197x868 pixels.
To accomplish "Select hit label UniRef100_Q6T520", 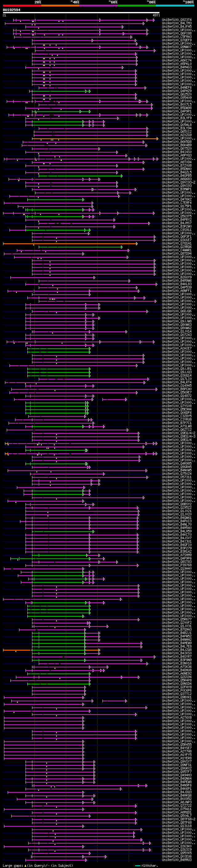I will click(177, 149).
